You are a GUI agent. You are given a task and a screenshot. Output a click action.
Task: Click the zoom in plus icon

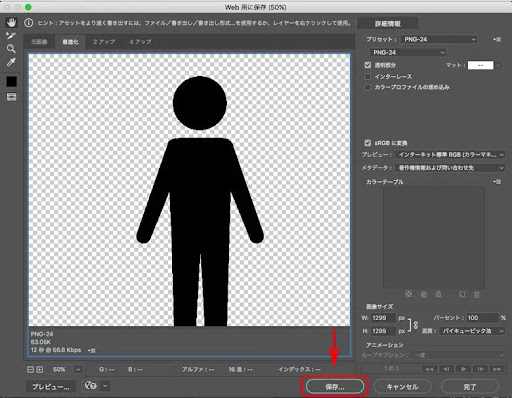click(39, 369)
